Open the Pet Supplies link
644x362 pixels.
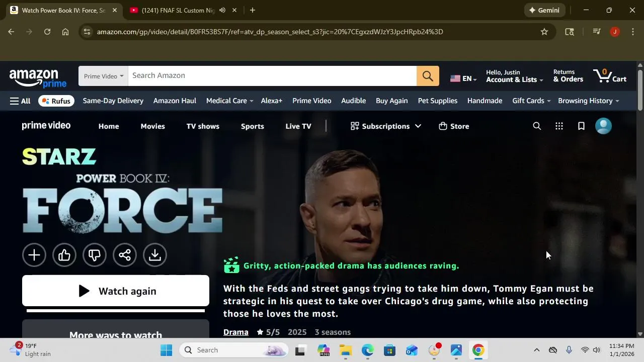438,101
